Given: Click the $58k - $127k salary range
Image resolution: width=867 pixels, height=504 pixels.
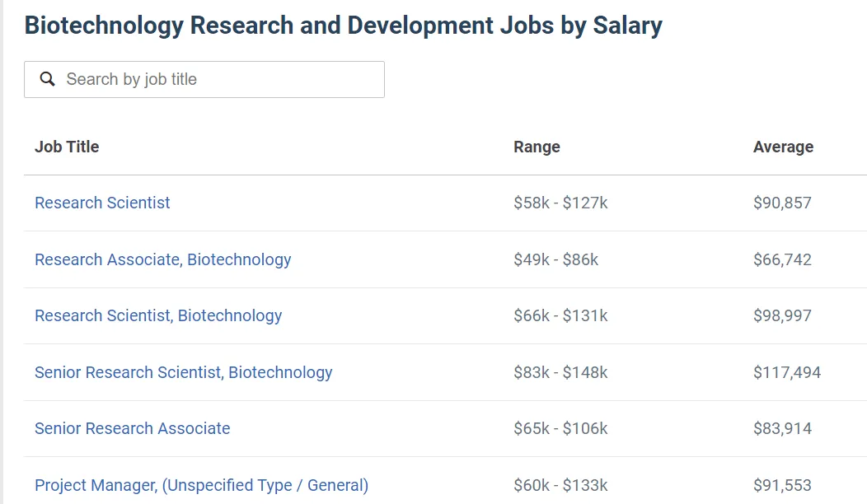Looking at the screenshot, I should point(560,203).
